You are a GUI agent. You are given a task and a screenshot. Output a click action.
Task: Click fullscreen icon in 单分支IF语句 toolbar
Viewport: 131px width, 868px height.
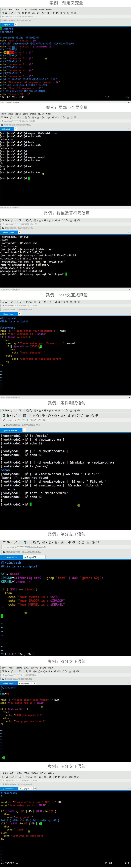79,542
